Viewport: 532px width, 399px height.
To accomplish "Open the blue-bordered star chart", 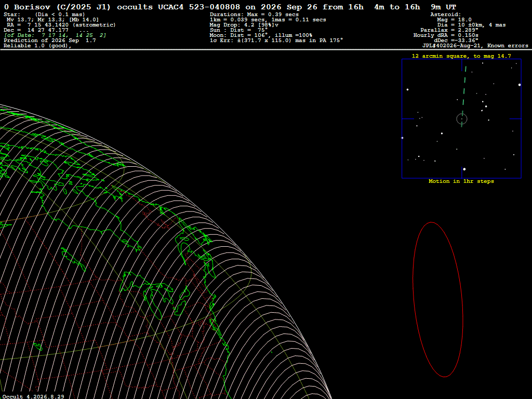I will point(461,119).
